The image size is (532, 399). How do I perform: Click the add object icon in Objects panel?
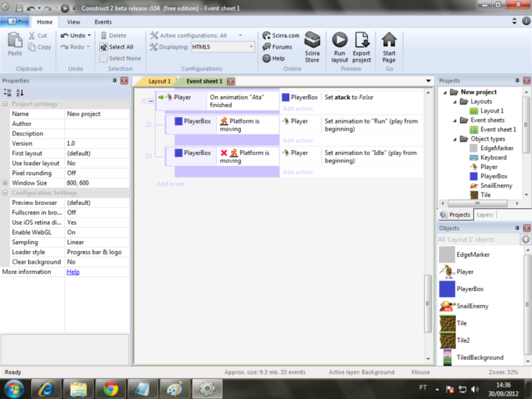526,239
